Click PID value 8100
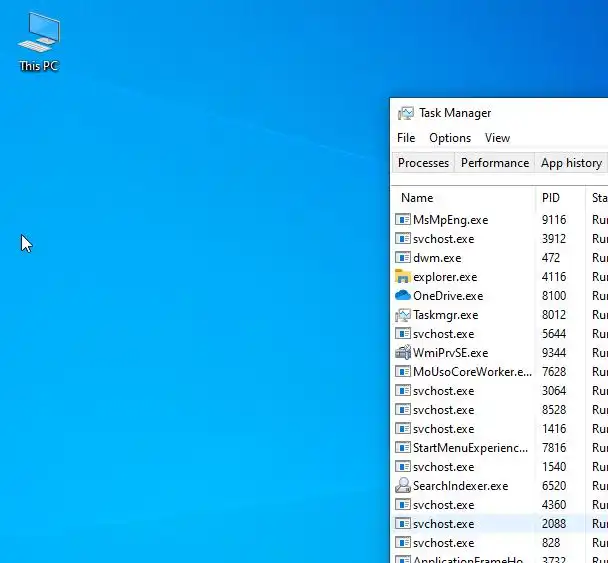 554,296
